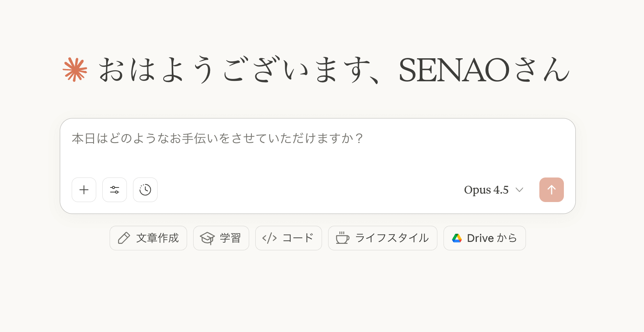Click the Drive から text button
This screenshot has height=332, width=644.
[492, 238]
